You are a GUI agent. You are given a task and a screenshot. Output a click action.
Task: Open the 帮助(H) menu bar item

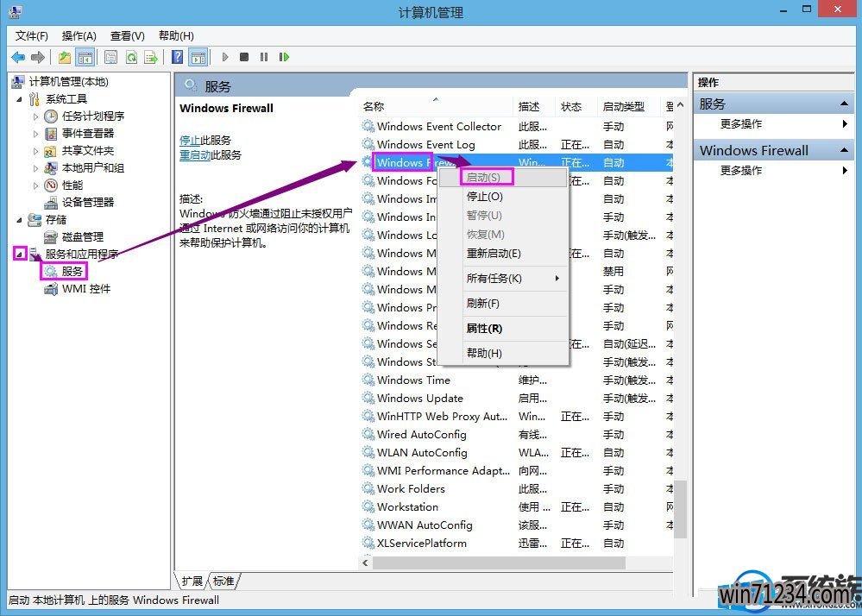point(176,36)
